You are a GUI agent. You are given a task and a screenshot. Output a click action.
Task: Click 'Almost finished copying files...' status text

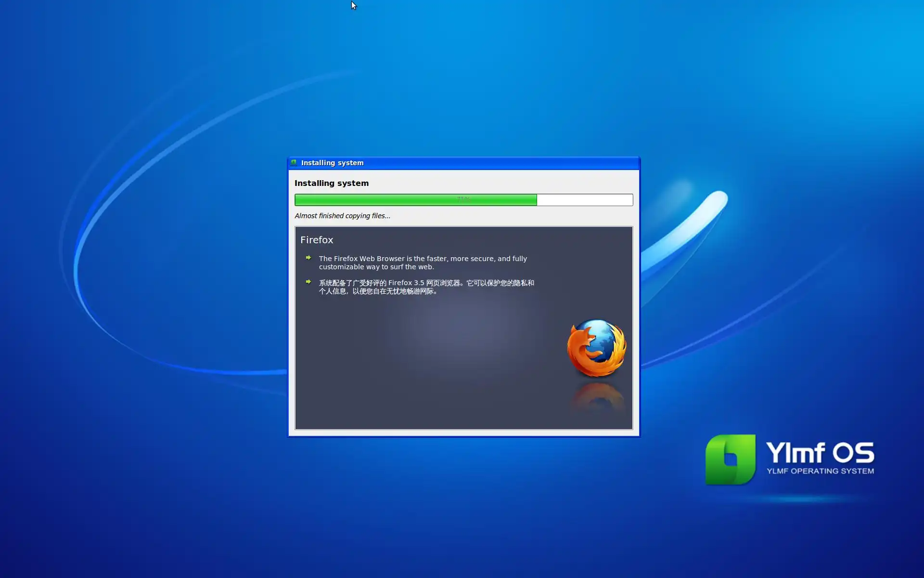pyautogui.click(x=342, y=216)
